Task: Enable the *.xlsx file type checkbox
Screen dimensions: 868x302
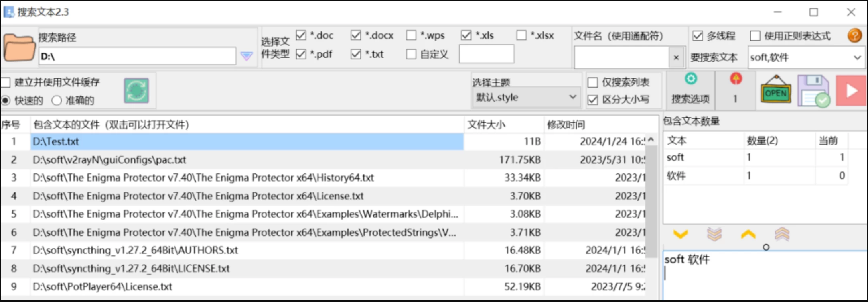Action: (521, 35)
